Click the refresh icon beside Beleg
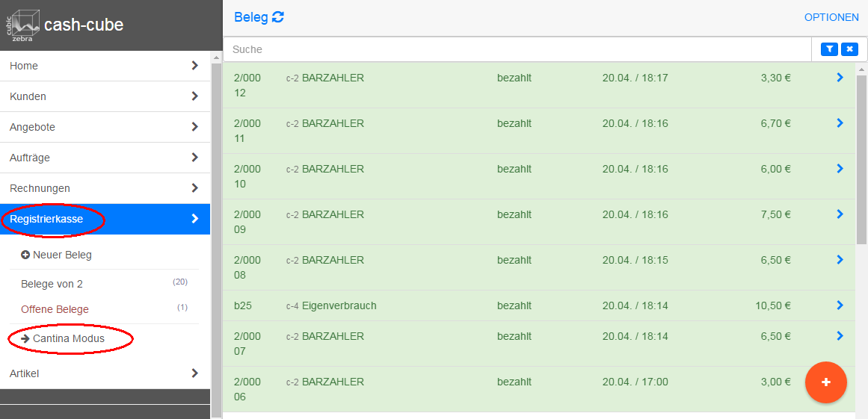This screenshot has width=868, height=419. point(278,17)
